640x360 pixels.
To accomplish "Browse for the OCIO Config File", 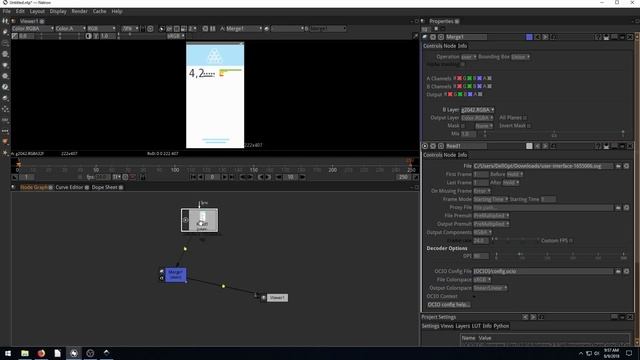I will point(618,271).
